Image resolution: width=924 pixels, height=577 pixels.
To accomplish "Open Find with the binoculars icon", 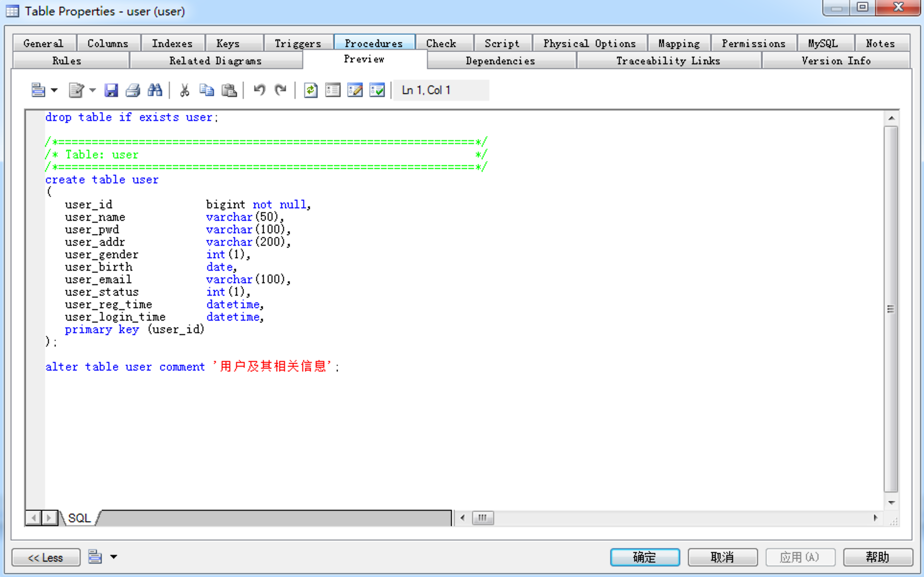I will tap(154, 90).
